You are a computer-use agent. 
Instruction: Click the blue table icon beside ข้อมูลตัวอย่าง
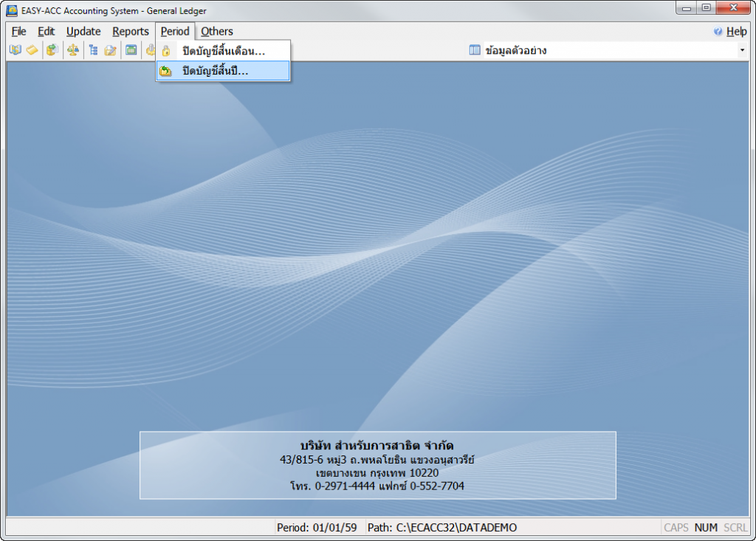click(x=475, y=50)
